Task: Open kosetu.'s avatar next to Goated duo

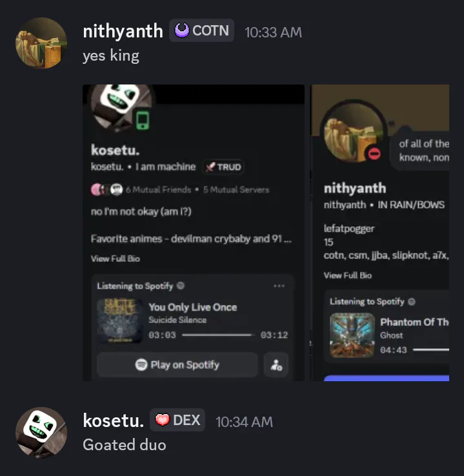Action: 41,433
